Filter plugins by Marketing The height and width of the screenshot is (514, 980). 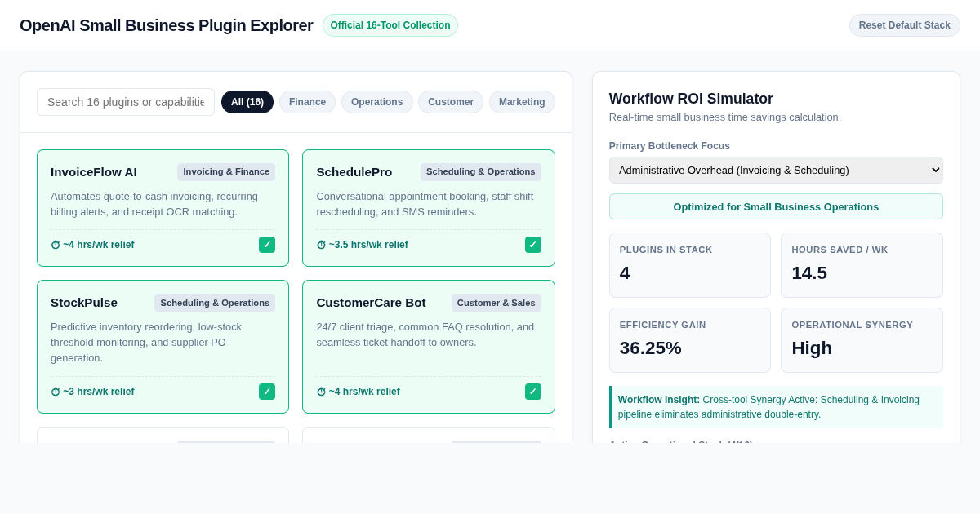coord(522,102)
